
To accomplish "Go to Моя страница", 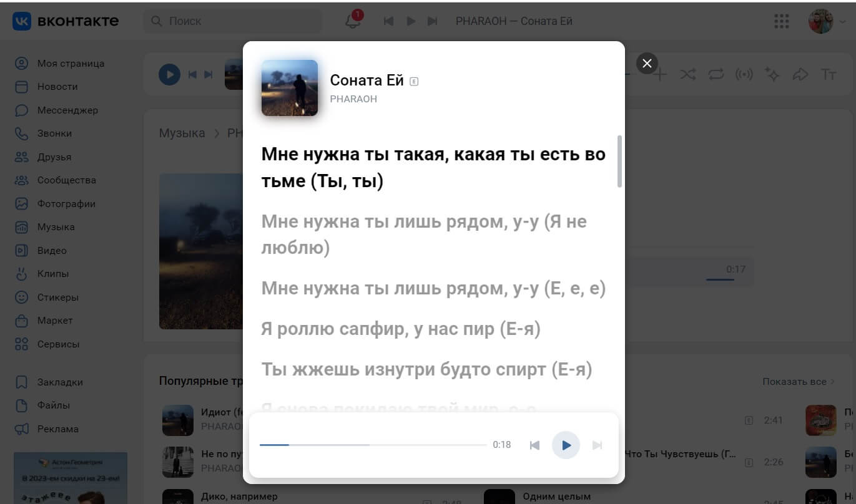I will point(61,64).
